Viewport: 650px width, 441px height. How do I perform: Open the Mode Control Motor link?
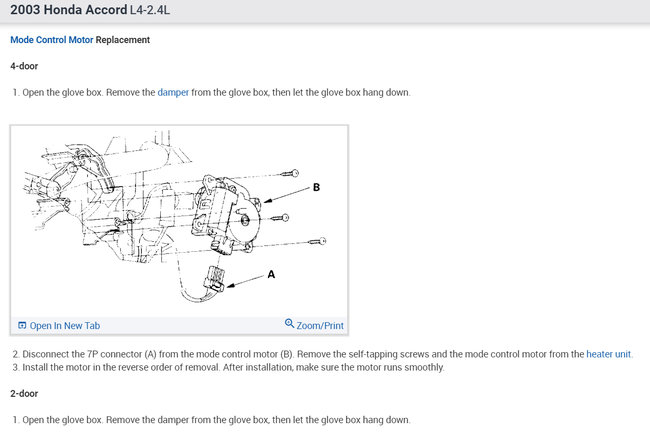[52, 40]
